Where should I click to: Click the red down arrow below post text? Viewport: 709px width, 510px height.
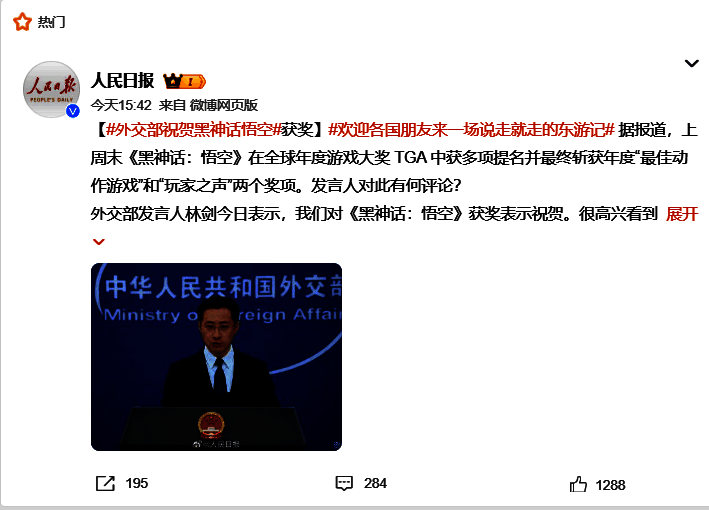pyautogui.click(x=99, y=242)
